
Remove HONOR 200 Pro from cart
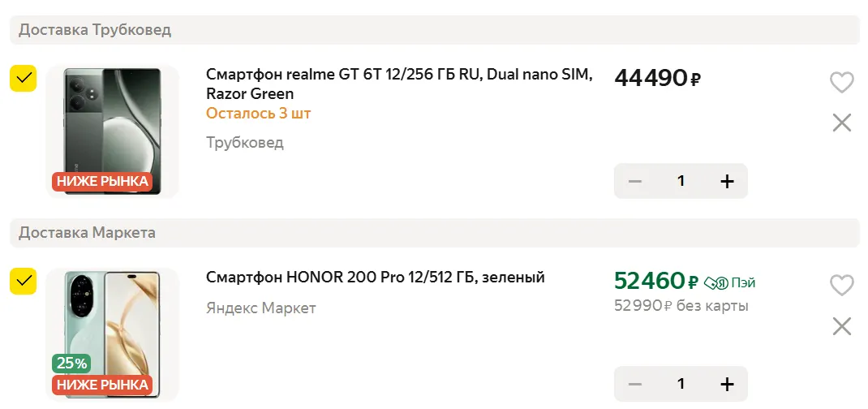841,326
